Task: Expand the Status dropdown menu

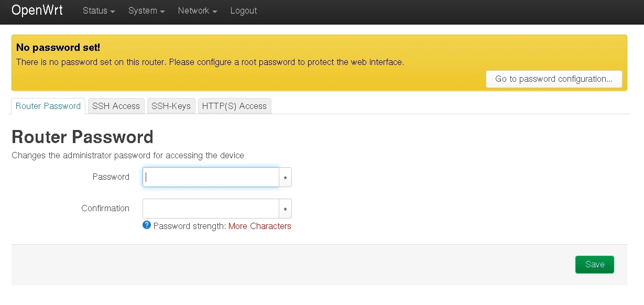Action: click(99, 10)
